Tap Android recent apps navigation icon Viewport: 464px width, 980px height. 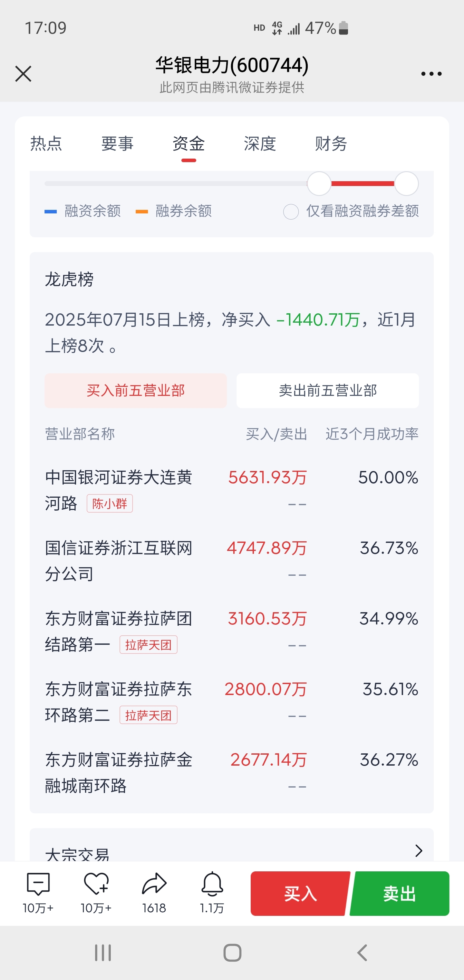pos(103,953)
